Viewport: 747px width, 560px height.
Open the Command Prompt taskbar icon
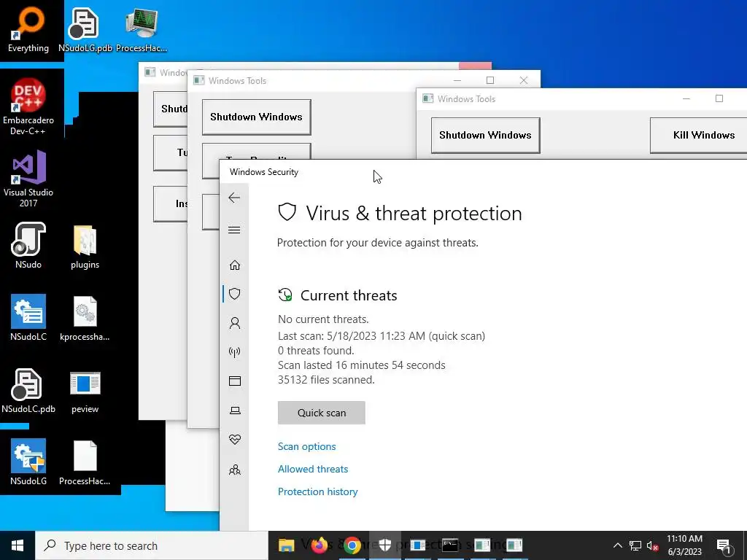click(449, 545)
